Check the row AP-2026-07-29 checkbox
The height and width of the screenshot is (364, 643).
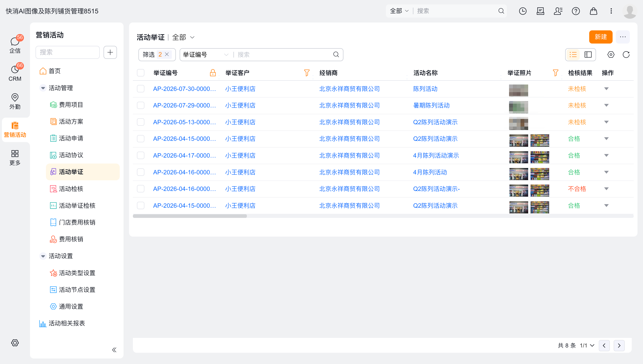point(141,105)
